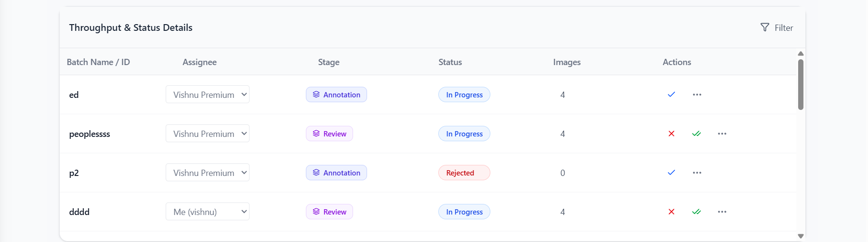Click the 'Throughput & Status Details' heading
Image resolution: width=868 pixels, height=242 pixels.
tap(131, 27)
